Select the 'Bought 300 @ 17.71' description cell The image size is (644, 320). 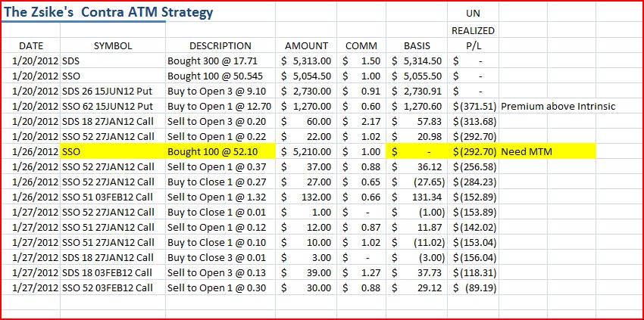[220, 61]
